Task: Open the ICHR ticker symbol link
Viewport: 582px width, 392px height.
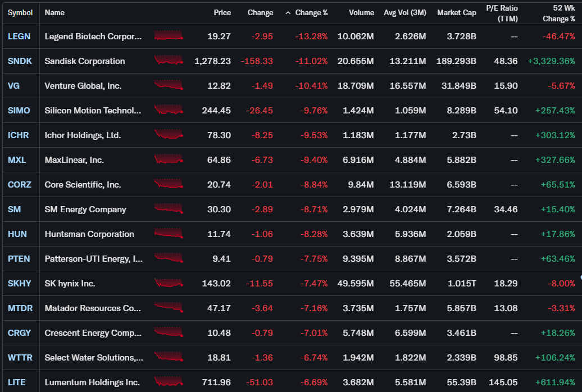Action: click(18, 135)
